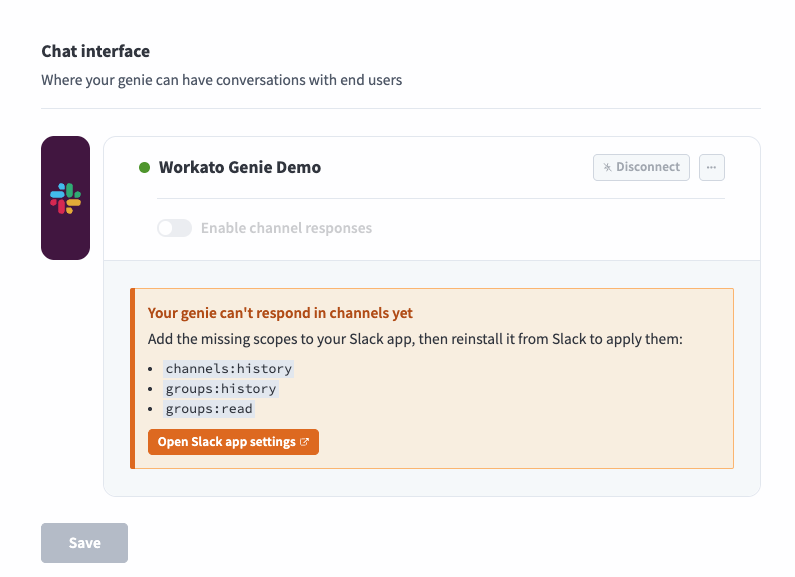The height and width of the screenshot is (577, 795).
Task: Click the Save button
Action: click(x=84, y=543)
